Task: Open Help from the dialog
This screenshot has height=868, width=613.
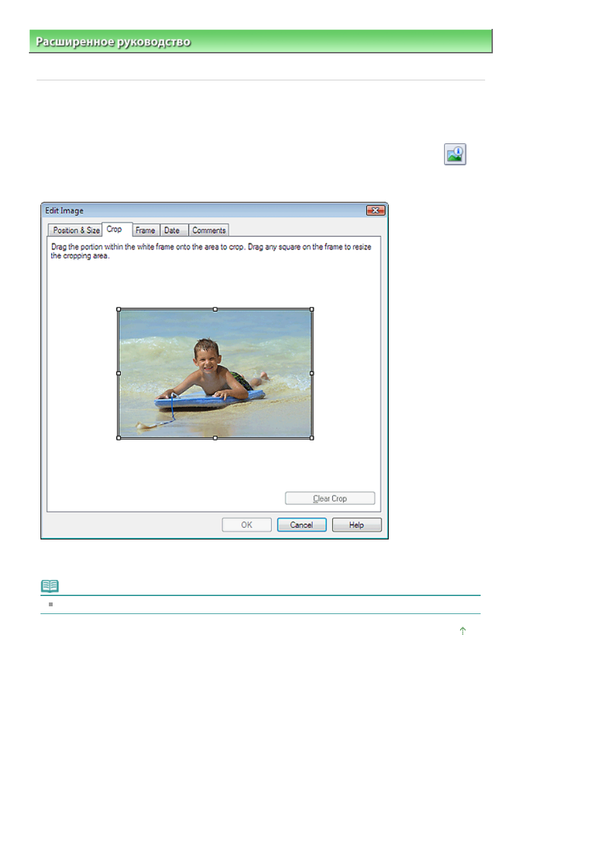Action: (357, 525)
